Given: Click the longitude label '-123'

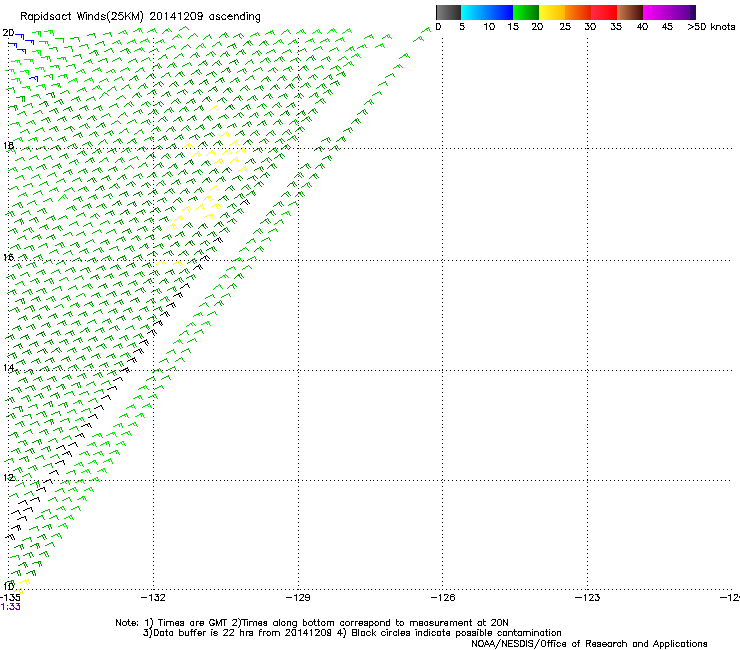Looking at the screenshot, I should pos(588,598).
